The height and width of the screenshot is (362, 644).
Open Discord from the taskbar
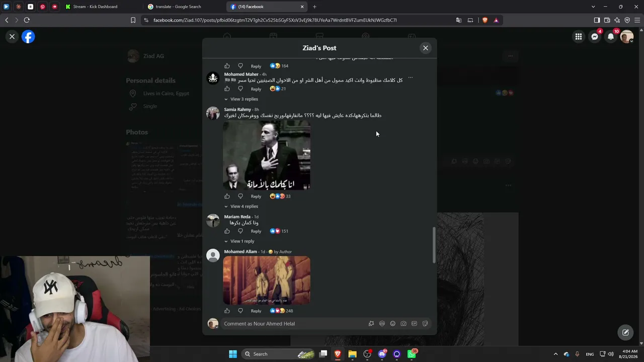(382, 354)
